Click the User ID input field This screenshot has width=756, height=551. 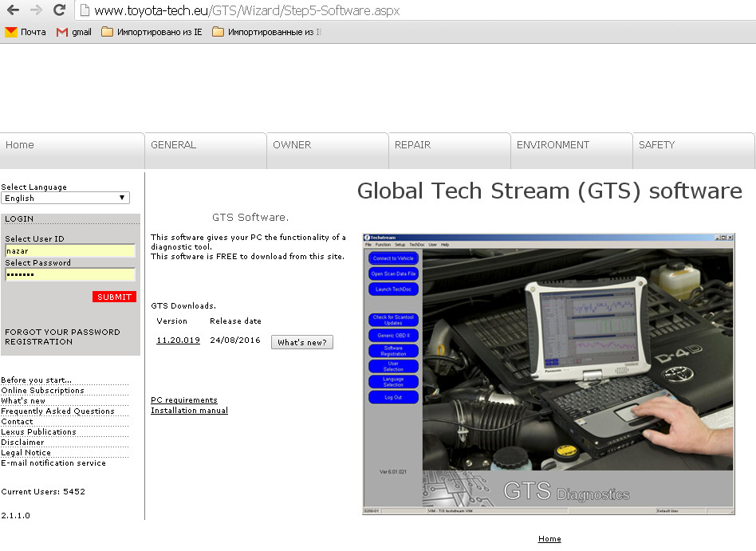[69, 251]
